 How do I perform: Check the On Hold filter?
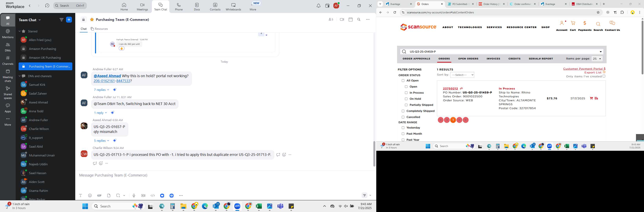pyautogui.click(x=406, y=99)
